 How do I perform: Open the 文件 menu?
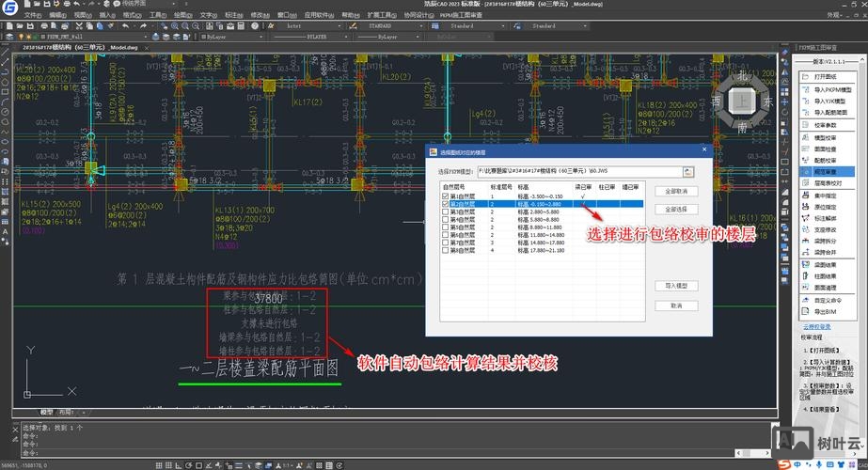[x=32, y=16]
